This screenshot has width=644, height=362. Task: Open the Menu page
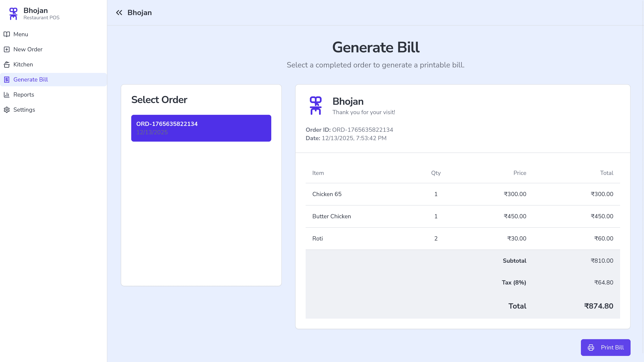coord(21,34)
